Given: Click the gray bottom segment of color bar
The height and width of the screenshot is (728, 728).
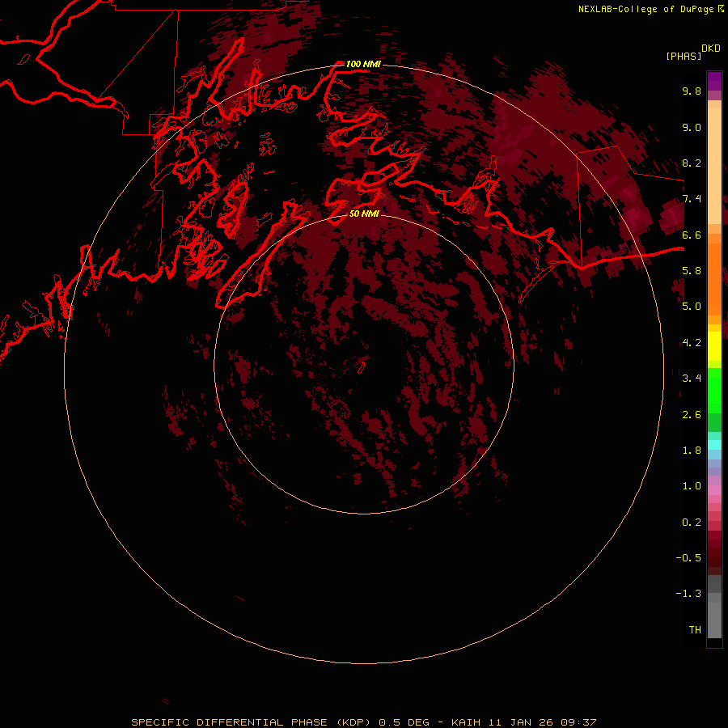Looking at the screenshot, I should pyautogui.click(x=714, y=620).
